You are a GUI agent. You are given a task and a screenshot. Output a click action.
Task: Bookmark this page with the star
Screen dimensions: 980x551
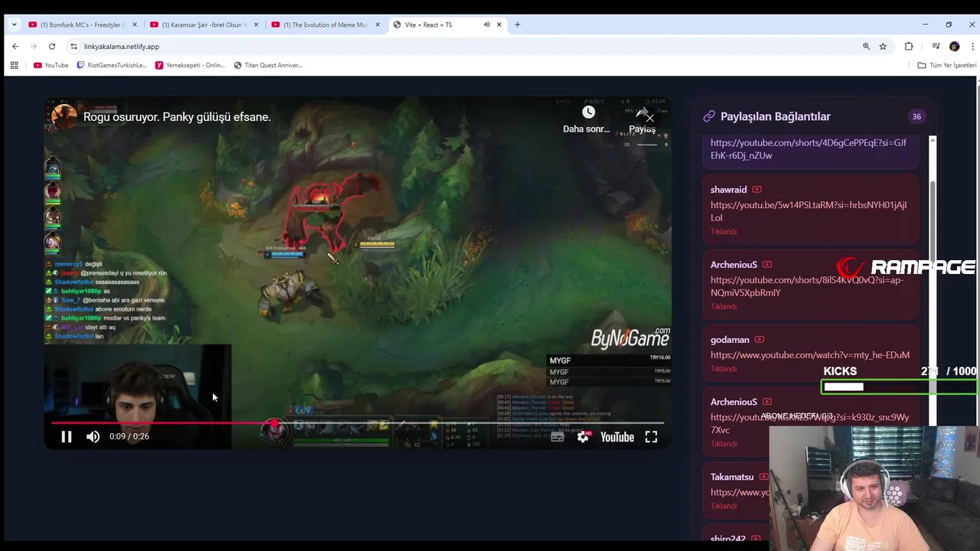coord(883,47)
